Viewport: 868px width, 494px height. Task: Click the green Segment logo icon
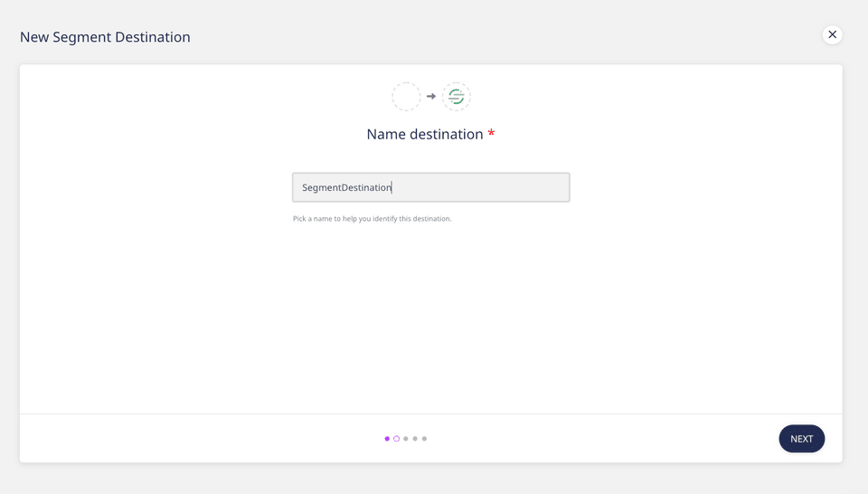[x=457, y=97]
